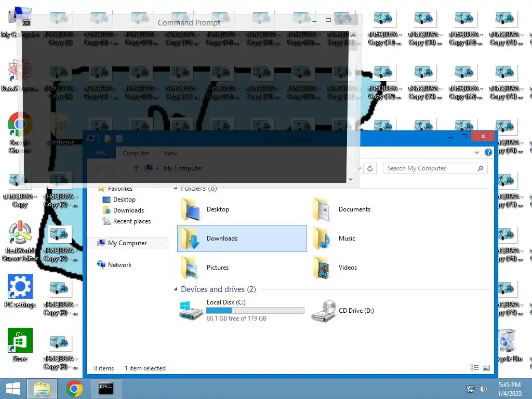The width and height of the screenshot is (532, 399).
Task: Launch Google Chrome from the taskbar
Action: point(74,389)
